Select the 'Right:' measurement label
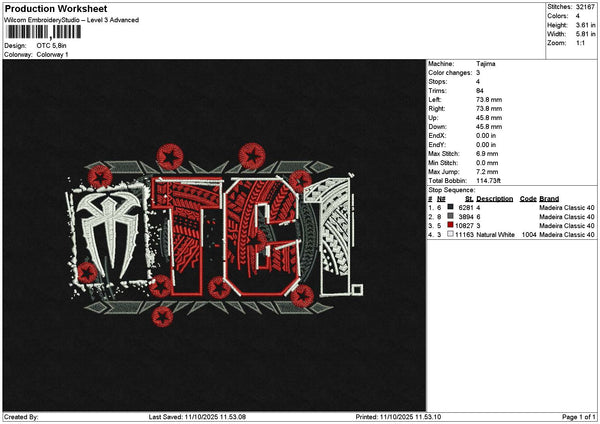The width and height of the screenshot is (600, 424). click(x=437, y=109)
